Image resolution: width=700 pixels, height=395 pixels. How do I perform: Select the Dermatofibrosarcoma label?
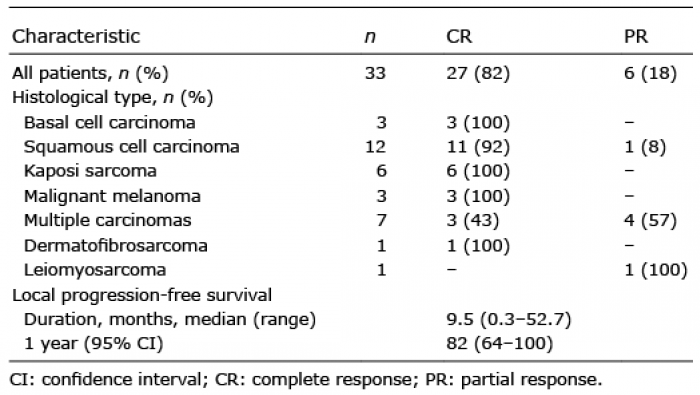tap(115, 245)
